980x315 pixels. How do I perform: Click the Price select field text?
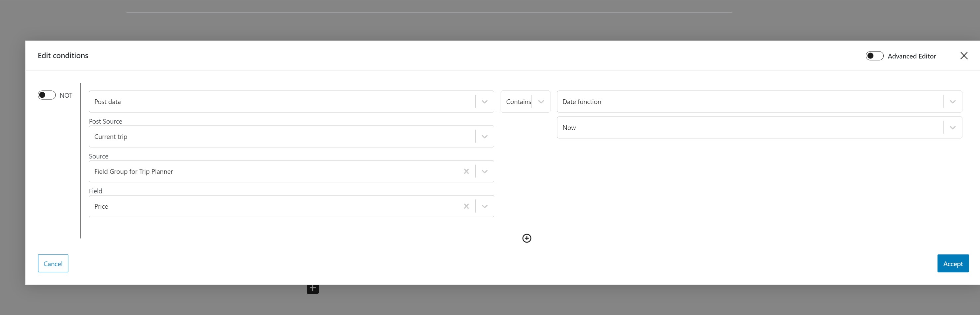101,206
